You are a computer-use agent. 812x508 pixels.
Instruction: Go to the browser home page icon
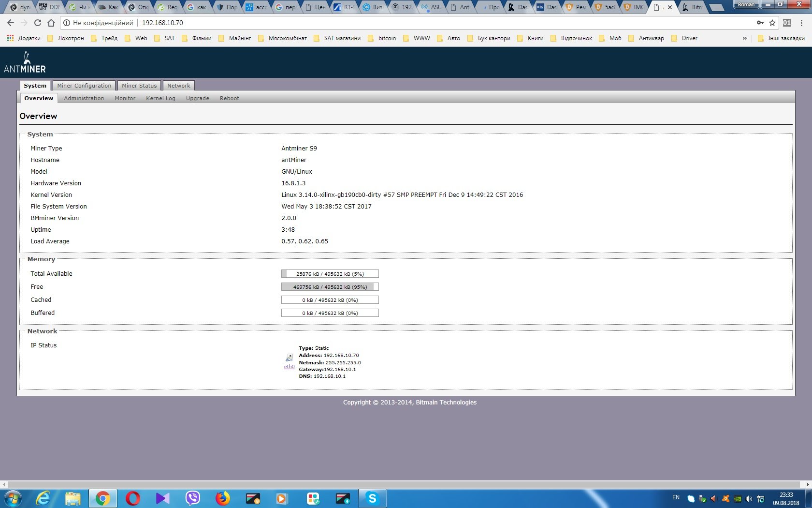coord(51,23)
